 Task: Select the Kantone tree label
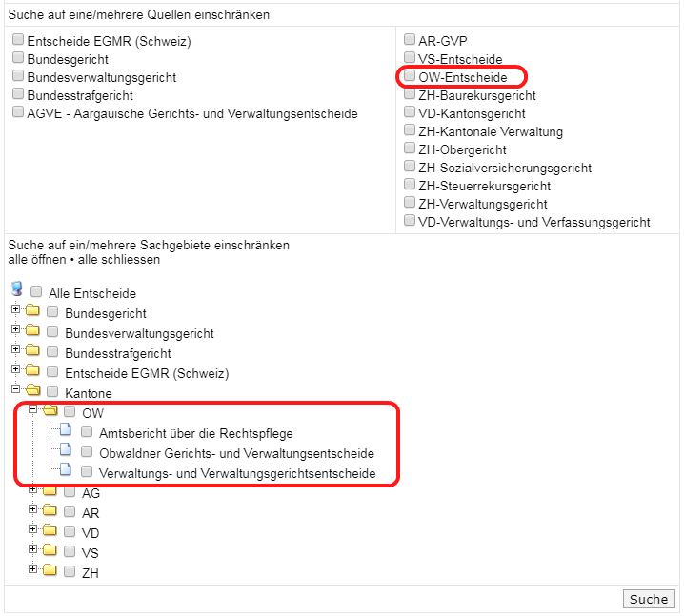(89, 393)
